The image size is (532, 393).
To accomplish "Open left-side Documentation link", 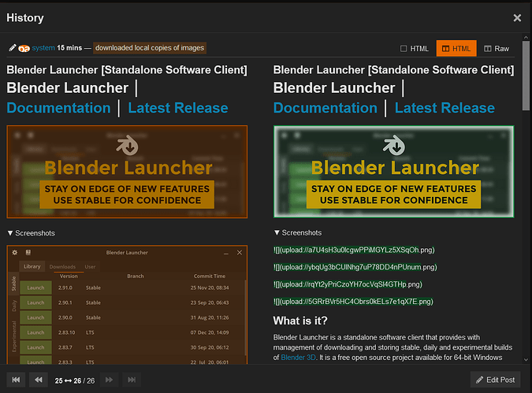I will tap(58, 108).
